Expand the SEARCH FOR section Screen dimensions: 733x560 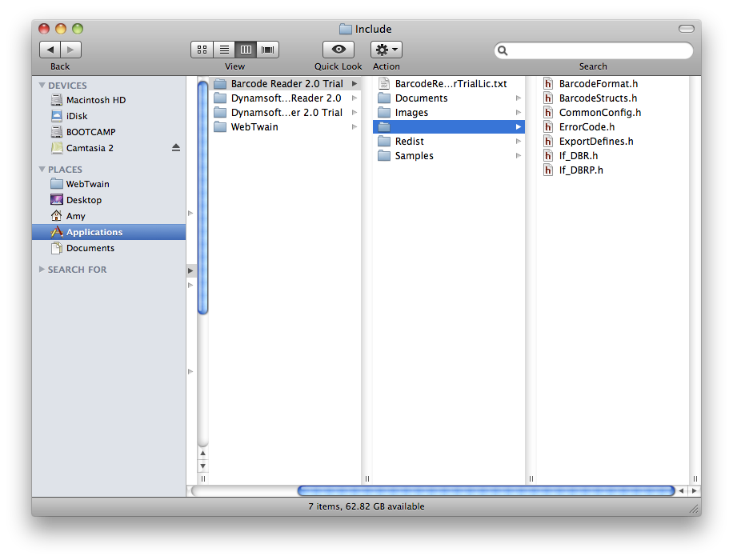point(42,270)
